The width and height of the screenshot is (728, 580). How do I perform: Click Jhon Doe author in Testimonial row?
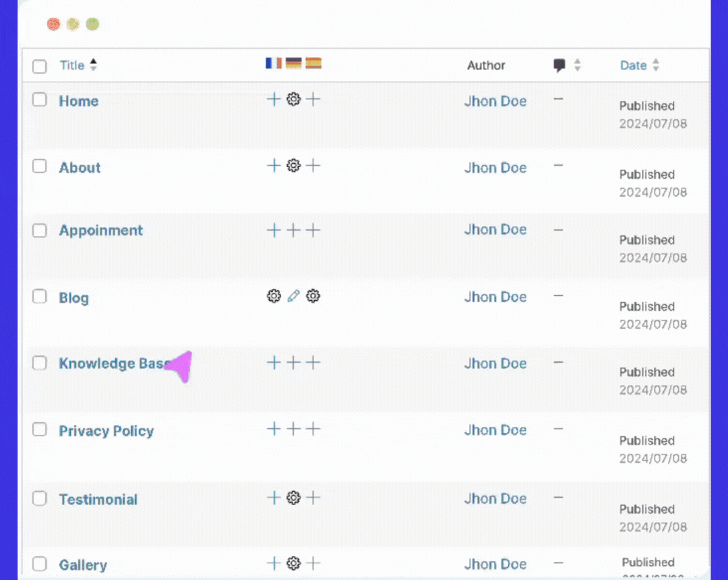click(495, 498)
